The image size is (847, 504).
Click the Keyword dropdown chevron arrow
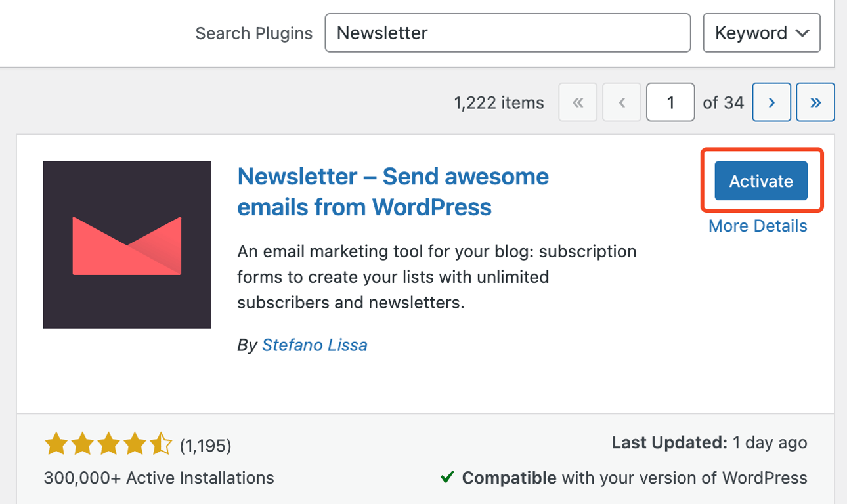802,33
